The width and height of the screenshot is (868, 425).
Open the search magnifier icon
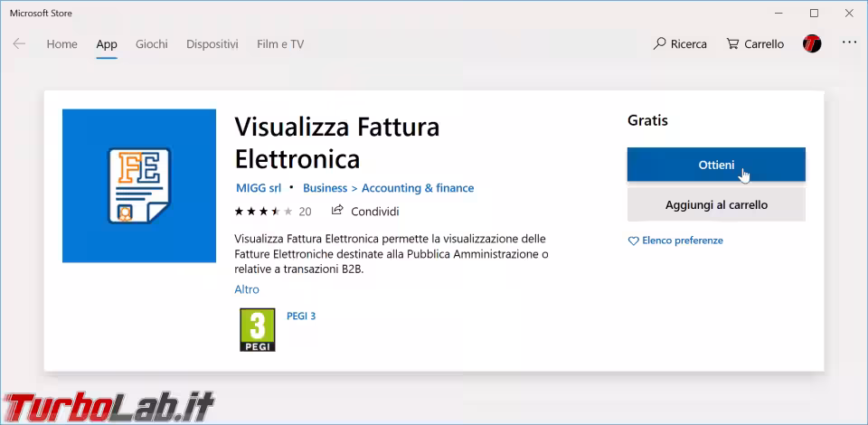[x=659, y=43]
